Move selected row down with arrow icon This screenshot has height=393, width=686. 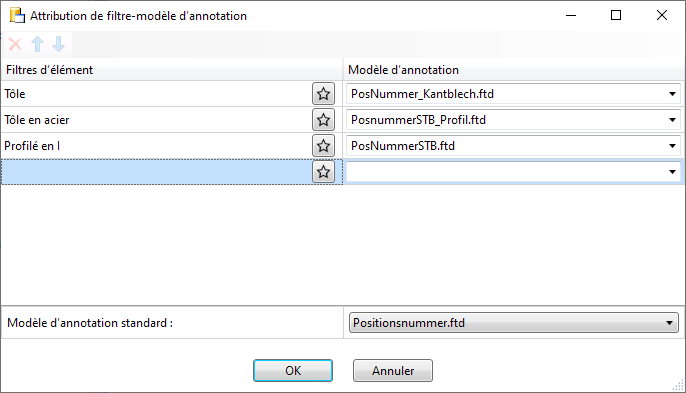point(58,44)
